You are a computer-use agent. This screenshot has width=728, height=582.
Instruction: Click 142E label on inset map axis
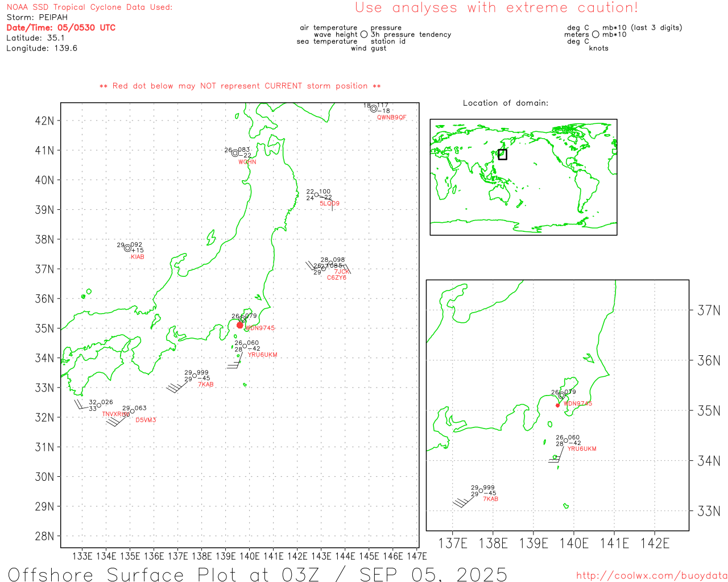click(x=655, y=543)
